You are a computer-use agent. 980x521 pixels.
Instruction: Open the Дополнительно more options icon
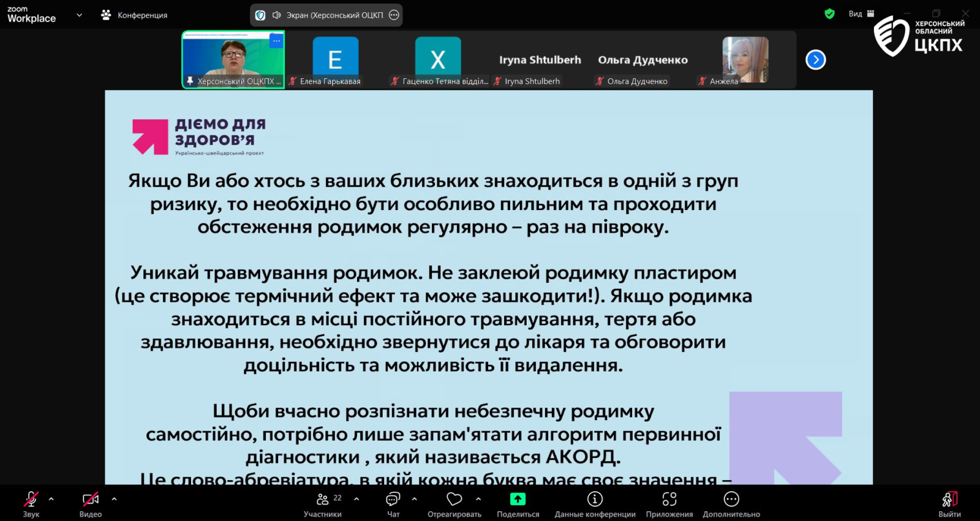(x=731, y=500)
